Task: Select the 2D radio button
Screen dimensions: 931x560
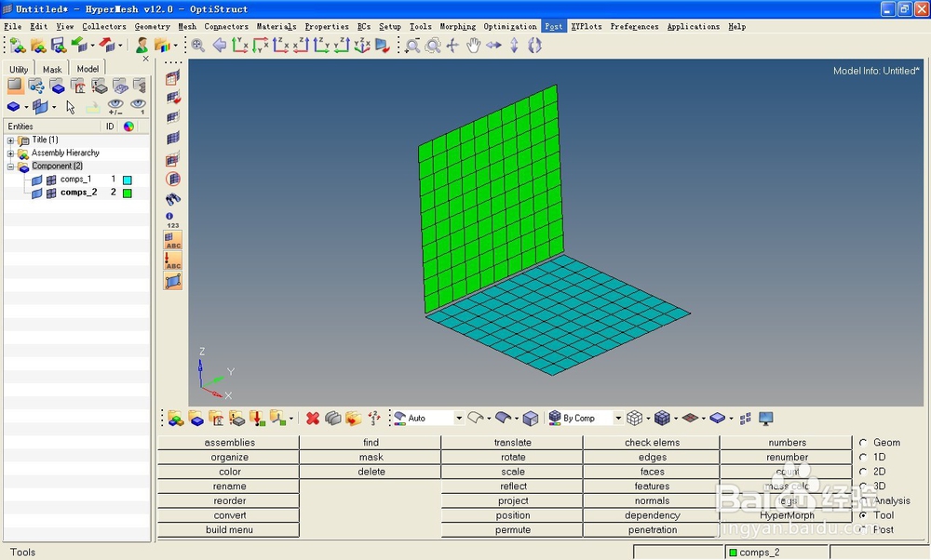Action: click(863, 472)
